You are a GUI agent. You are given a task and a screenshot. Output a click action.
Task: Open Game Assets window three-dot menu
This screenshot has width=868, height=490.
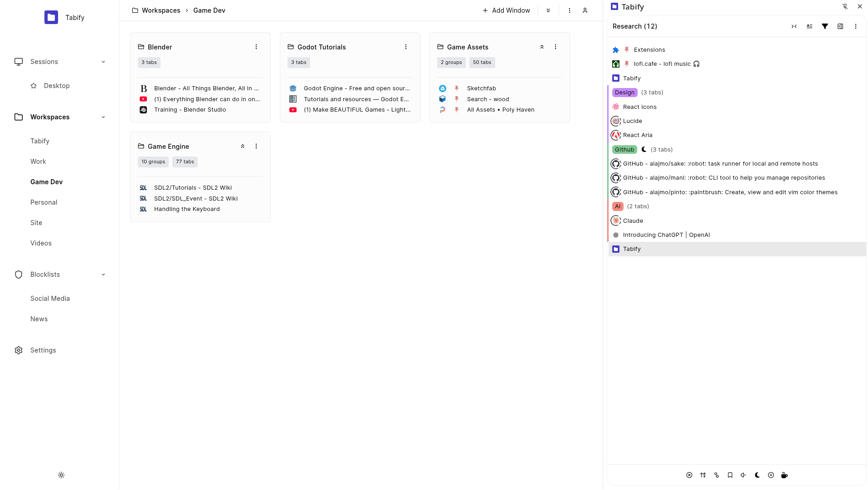pos(556,47)
